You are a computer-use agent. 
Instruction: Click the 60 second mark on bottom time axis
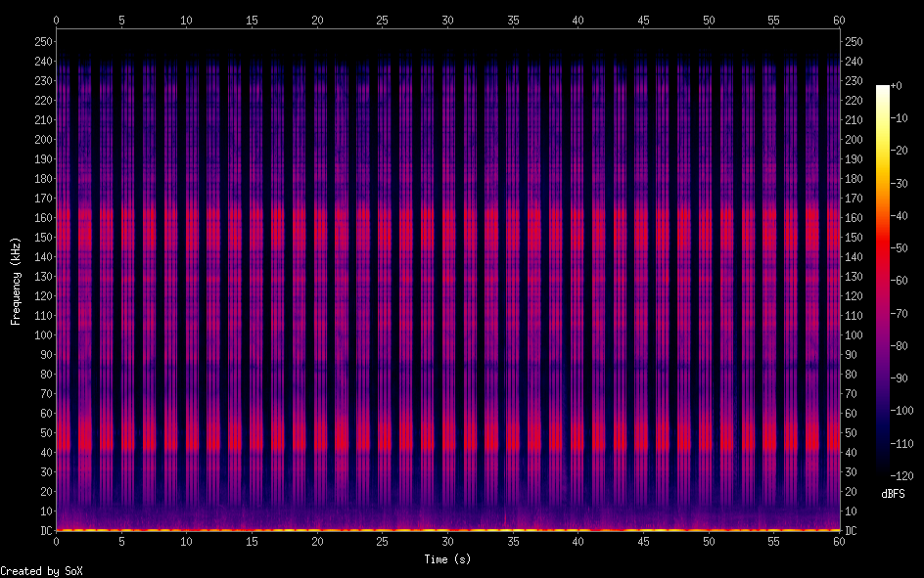click(839, 541)
